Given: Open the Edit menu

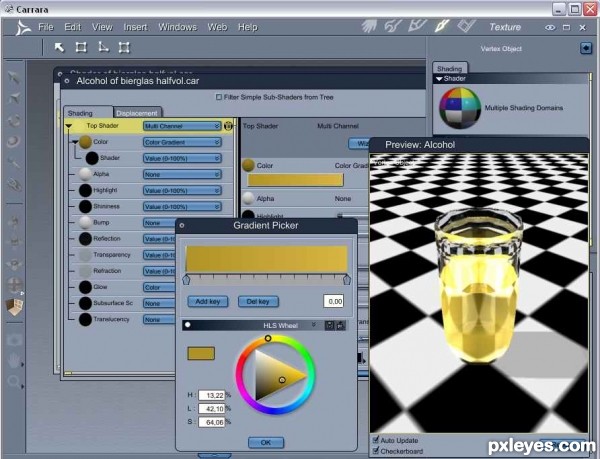Looking at the screenshot, I should pos(72,27).
